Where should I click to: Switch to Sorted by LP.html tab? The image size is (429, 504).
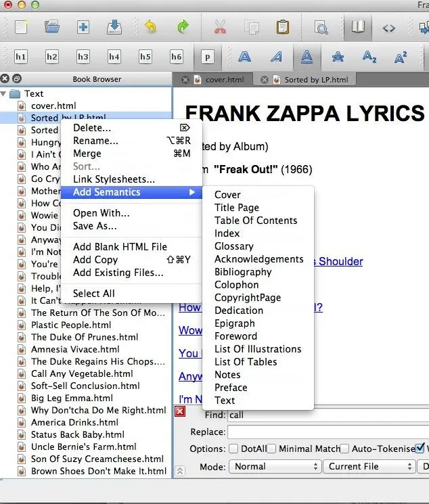[x=316, y=80]
